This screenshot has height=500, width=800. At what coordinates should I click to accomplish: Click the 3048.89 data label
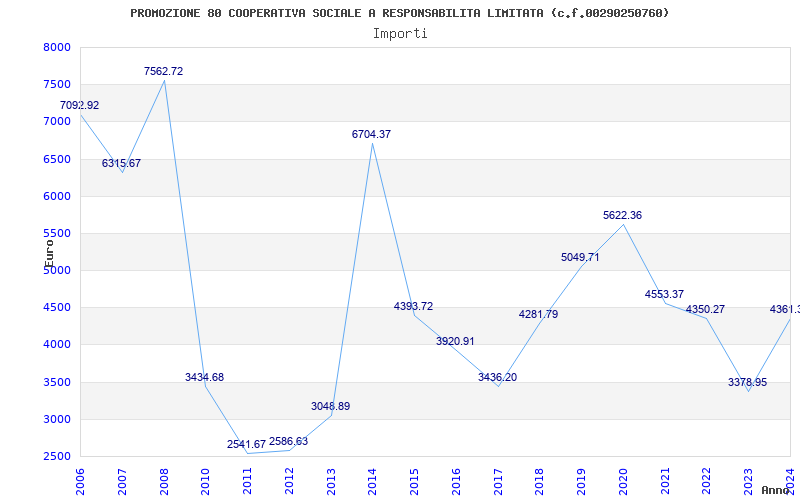click(x=331, y=407)
